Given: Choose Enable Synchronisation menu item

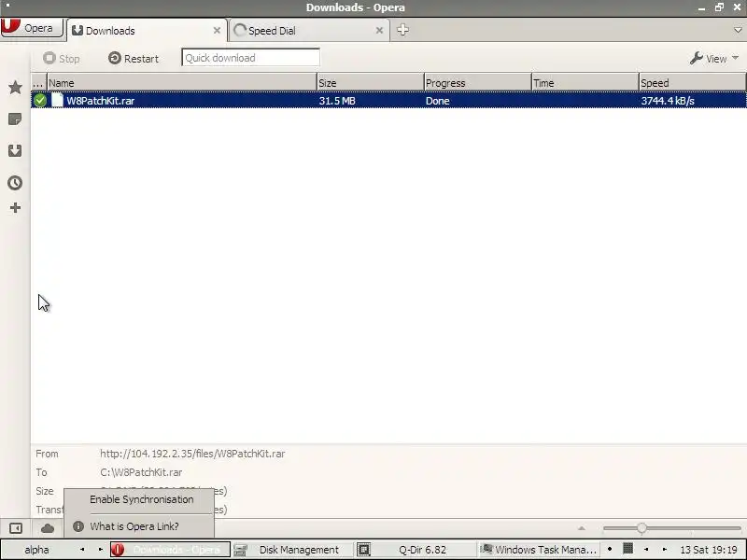Looking at the screenshot, I should [x=142, y=499].
